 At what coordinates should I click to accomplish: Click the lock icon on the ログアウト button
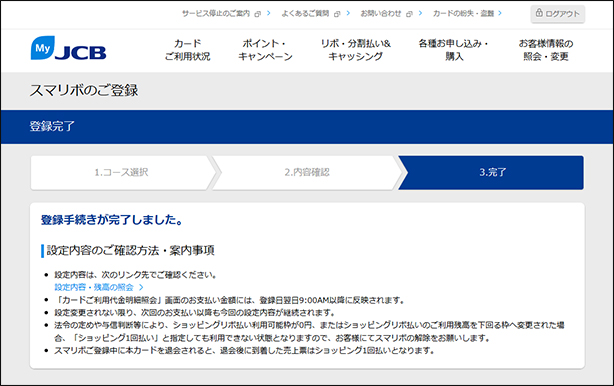(539, 13)
